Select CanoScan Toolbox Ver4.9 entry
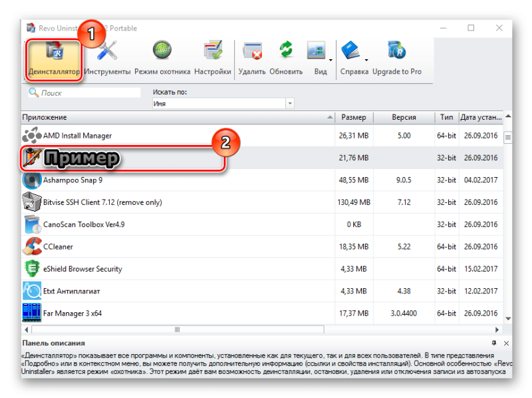The image size is (532, 398). point(84,224)
